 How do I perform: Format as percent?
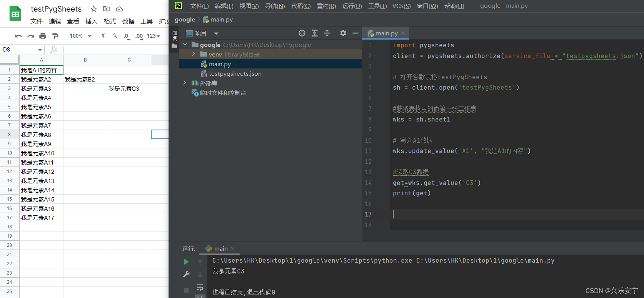click(115, 36)
